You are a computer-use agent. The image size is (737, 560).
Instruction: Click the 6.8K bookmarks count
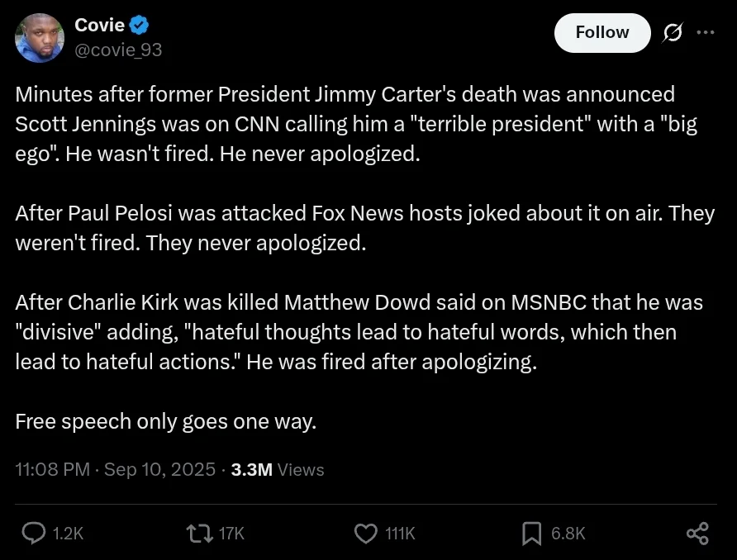[568, 534]
